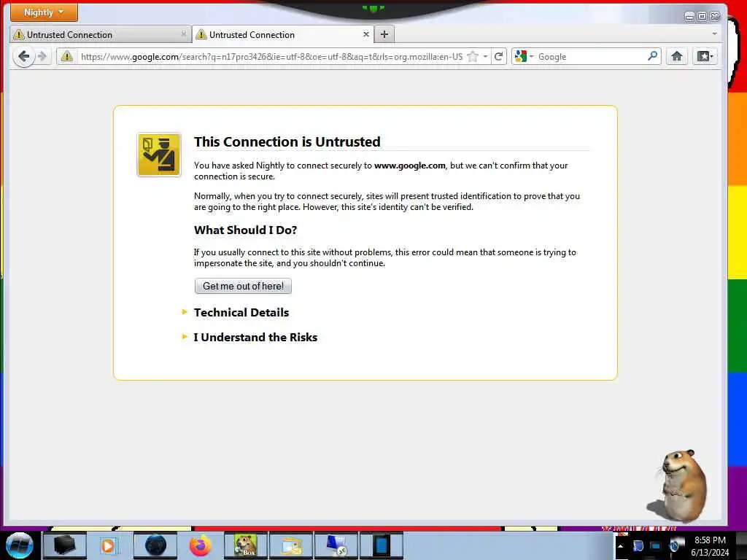
Task: Open the list all tabs dropdown
Action: 714,34
